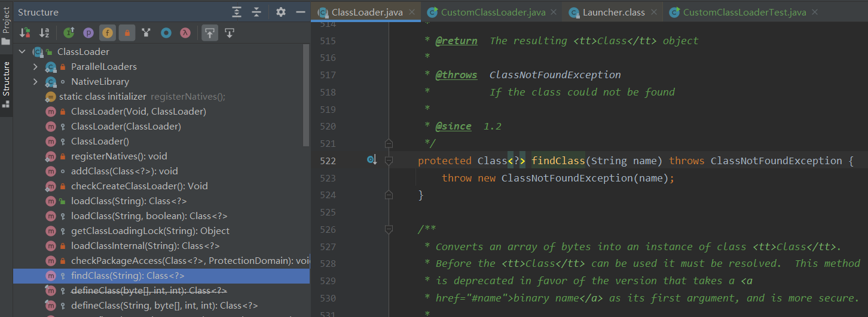Click overridden-method gutter icon at line 522
The image size is (868, 317).
372,160
